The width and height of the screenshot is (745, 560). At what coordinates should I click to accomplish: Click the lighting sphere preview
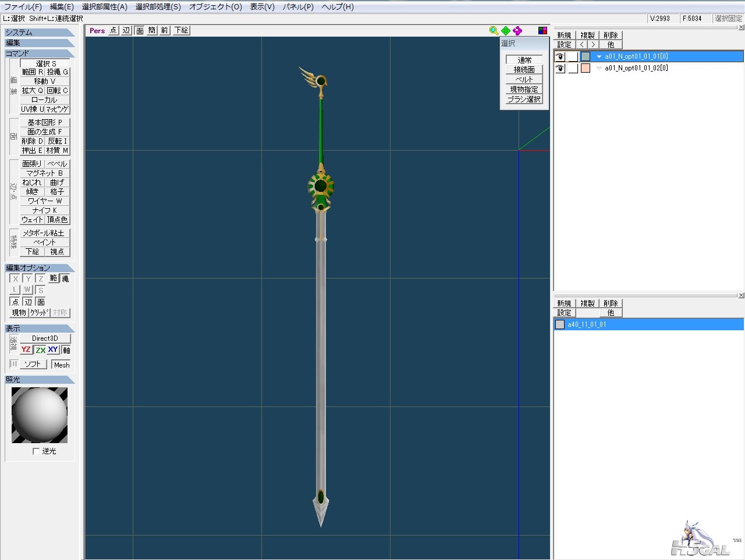point(40,415)
